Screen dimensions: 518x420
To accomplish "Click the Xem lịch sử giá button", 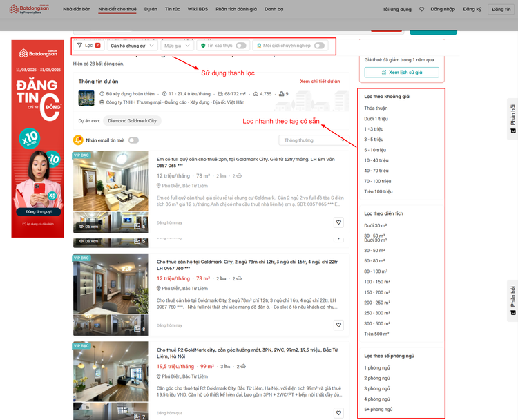I will click(x=401, y=72).
